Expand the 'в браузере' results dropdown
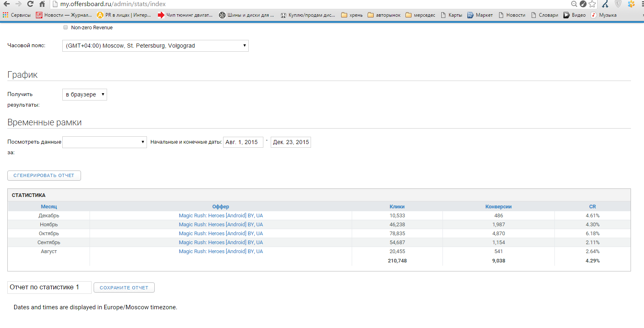This screenshot has width=644, height=328. tap(84, 94)
